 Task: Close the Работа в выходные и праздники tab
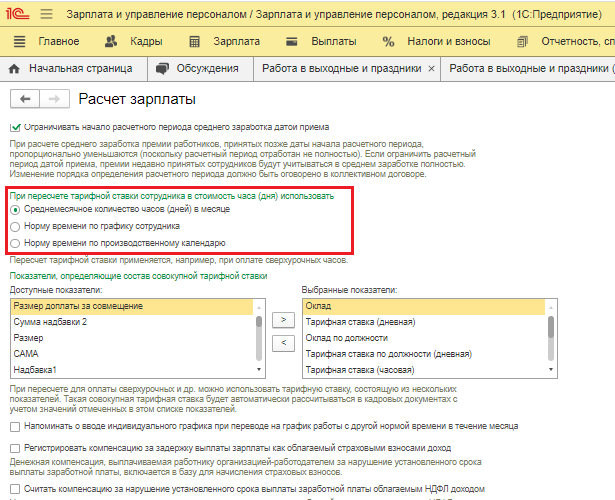coord(431,69)
